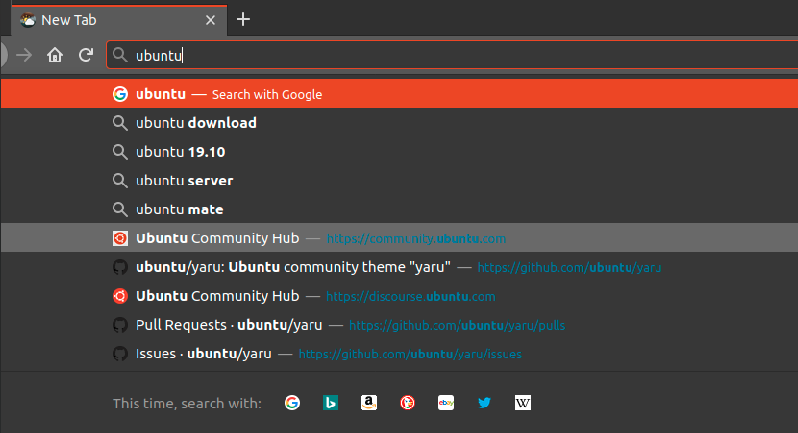Open Ubuntu Community Hub at discourse.ubuntu.com
Viewport: 798px width, 433px height.
click(x=400, y=296)
